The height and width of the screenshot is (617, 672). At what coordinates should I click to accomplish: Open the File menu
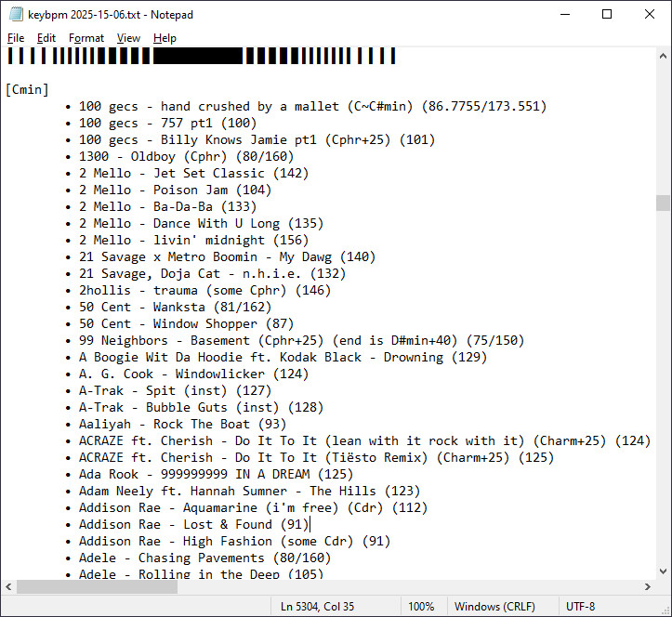tap(16, 38)
